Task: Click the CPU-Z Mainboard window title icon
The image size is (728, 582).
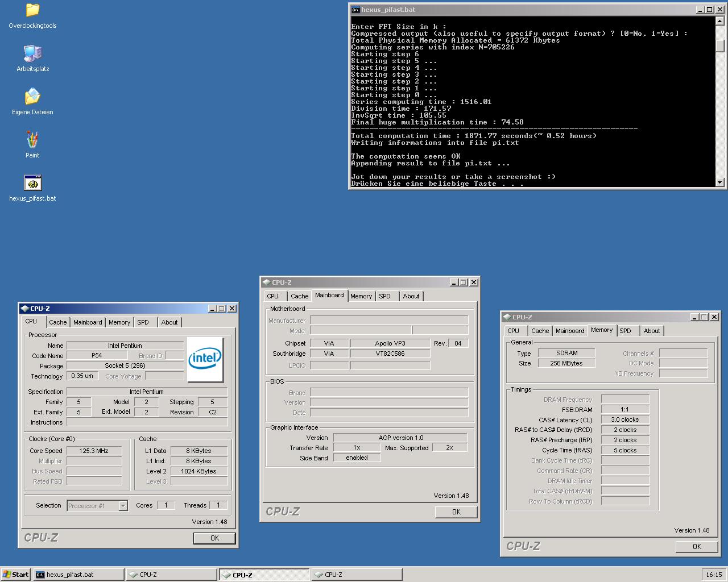Action: click(x=266, y=282)
